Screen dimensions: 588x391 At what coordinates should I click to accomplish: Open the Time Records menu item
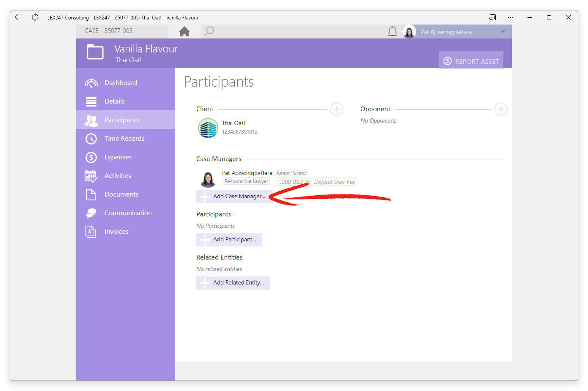(126, 138)
